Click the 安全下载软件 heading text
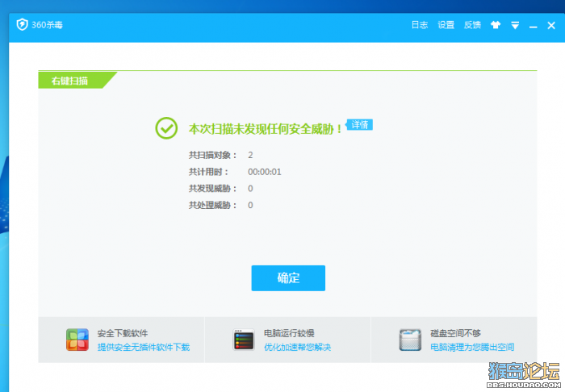The width and height of the screenshot is (565, 392). 123,333
